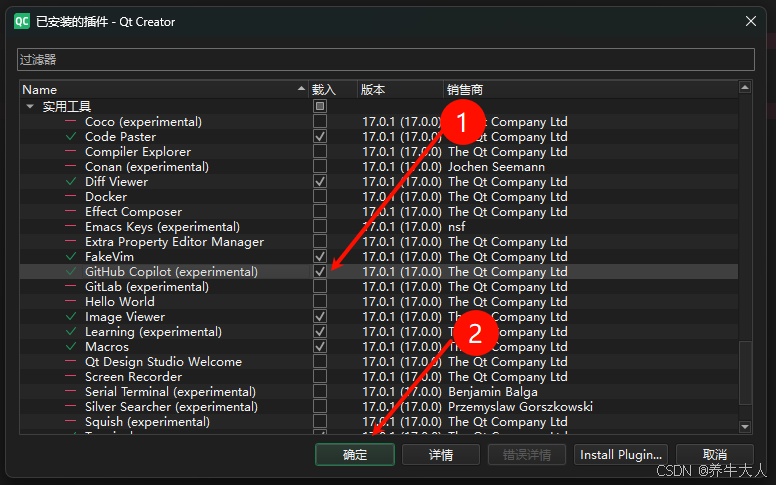Select the Serial Terminal (experimental) row
The width and height of the screenshot is (776, 485).
pos(379,391)
